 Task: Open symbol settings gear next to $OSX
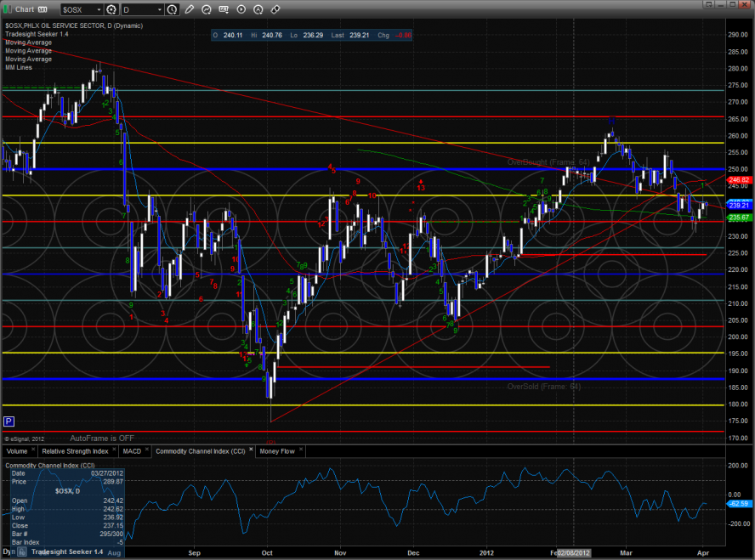tap(111, 9)
